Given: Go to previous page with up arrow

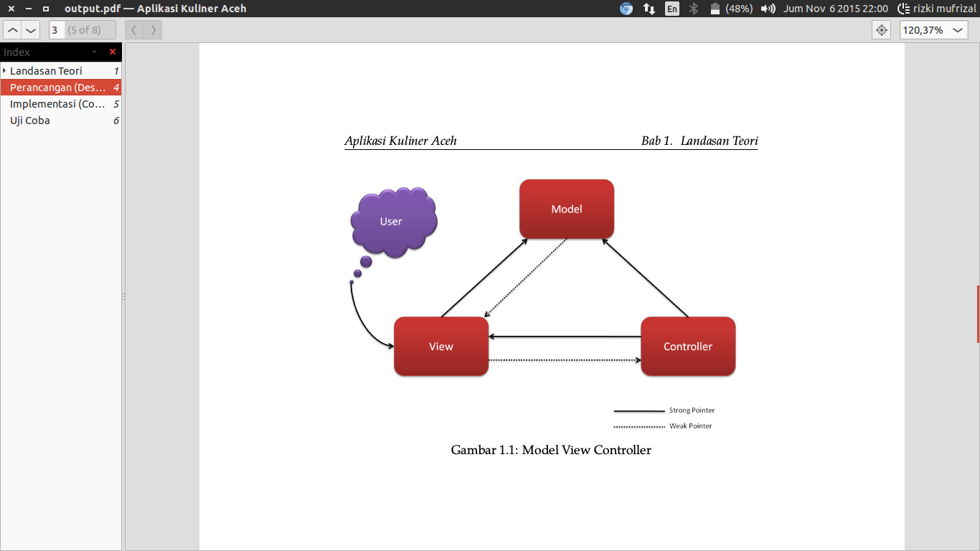Looking at the screenshot, I should point(13,30).
